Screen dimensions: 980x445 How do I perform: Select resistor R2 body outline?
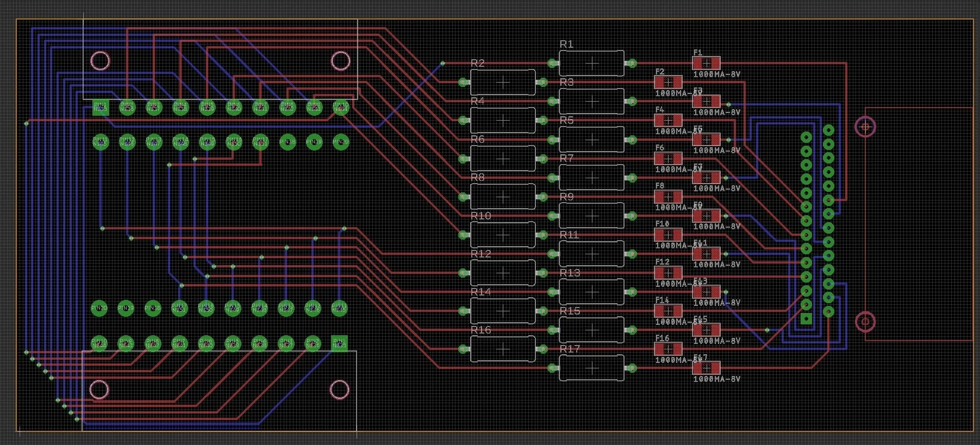coord(503,82)
